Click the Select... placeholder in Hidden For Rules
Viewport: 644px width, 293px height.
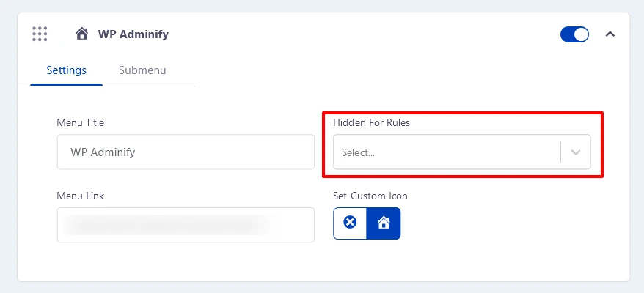tap(358, 152)
